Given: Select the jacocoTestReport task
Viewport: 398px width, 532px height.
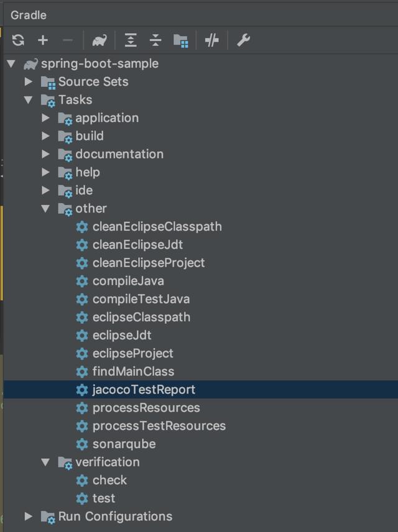Looking at the screenshot, I should click(x=144, y=390).
